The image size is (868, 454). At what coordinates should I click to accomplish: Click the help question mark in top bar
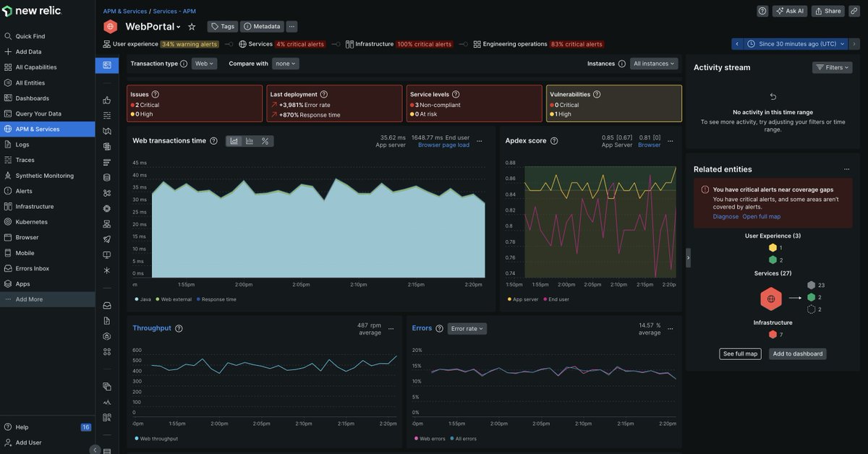click(762, 11)
